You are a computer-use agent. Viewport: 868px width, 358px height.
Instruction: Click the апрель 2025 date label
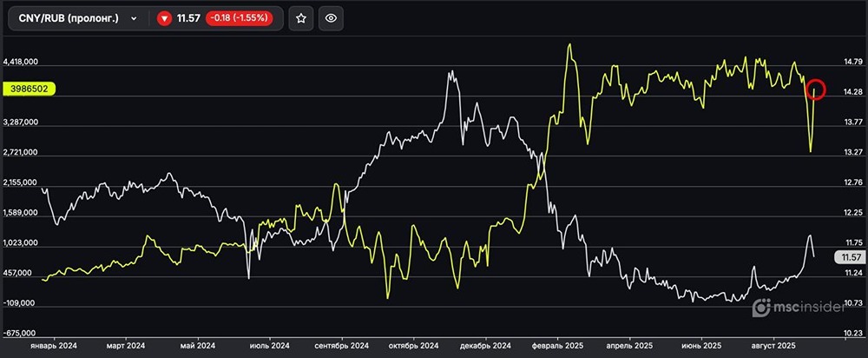(x=629, y=346)
